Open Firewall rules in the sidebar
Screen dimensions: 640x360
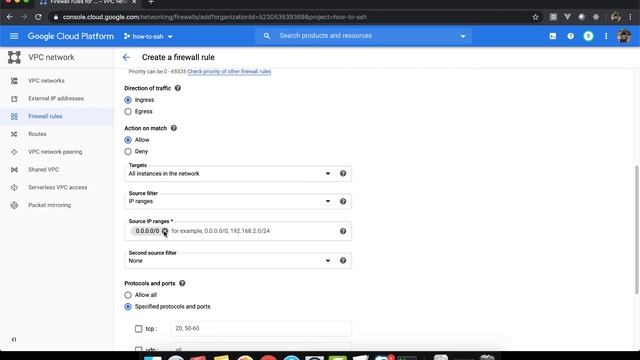pyautogui.click(x=45, y=116)
